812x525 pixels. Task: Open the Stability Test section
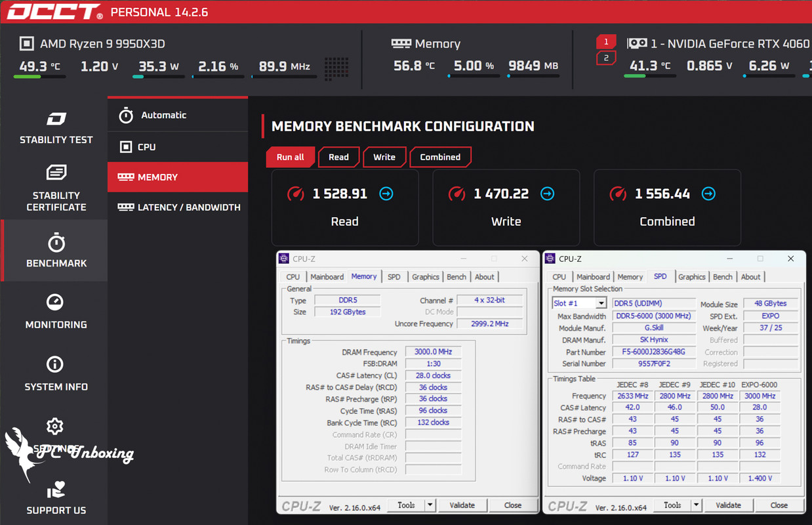point(56,128)
